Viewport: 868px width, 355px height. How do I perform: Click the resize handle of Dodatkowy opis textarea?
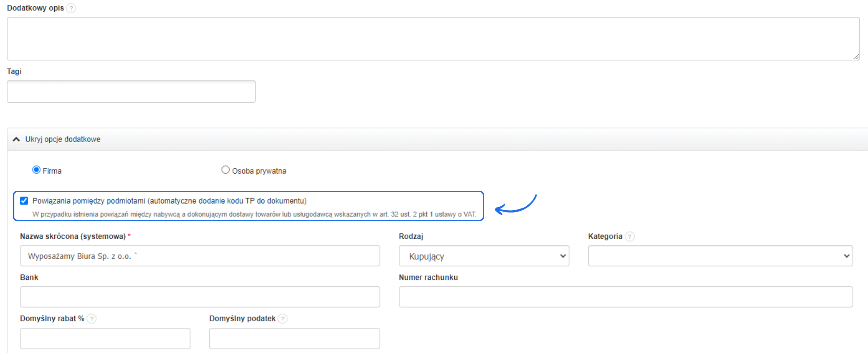856,57
